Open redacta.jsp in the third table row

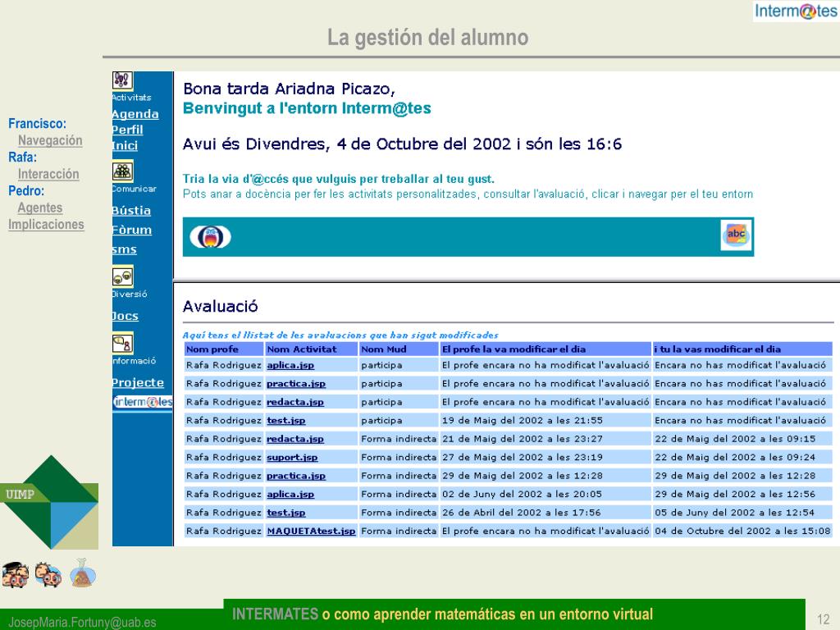coord(295,402)
